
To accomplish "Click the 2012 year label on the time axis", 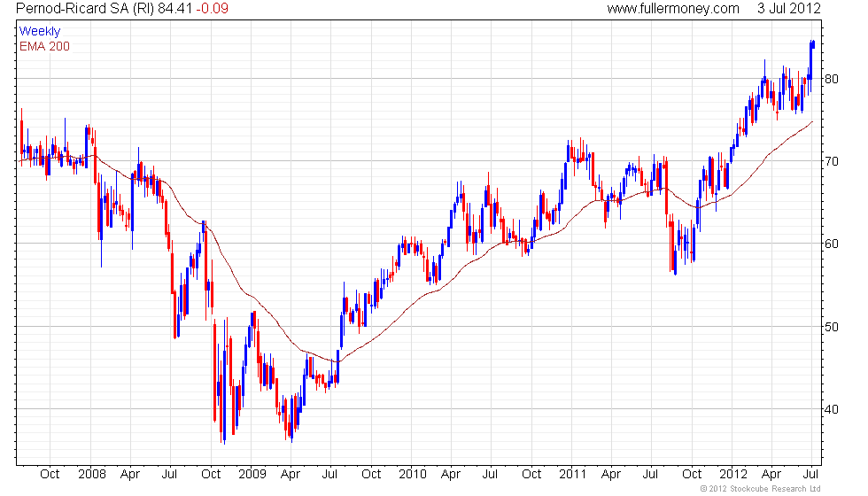I will pyautogui.click(x=733, y=475).
